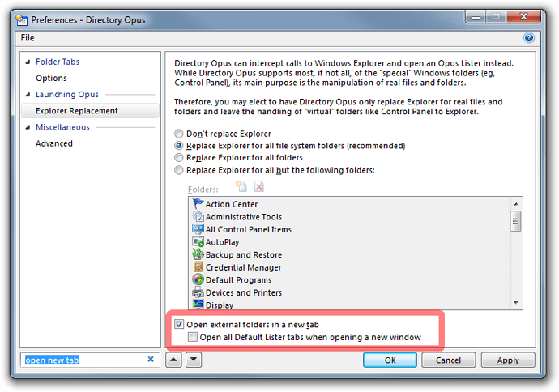The image size is (559, 392).
Task: Select Replace Explorer for all folders
Action: coord(178,157)
